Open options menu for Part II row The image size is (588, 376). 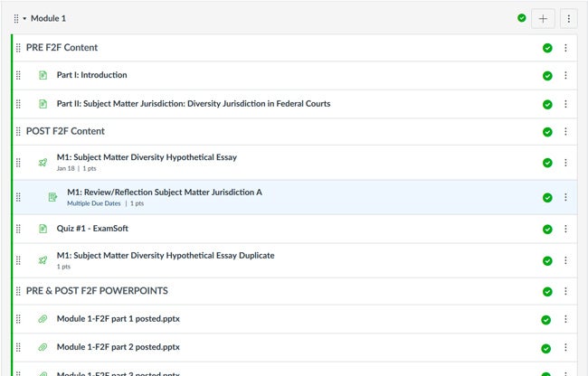click(565, 104)
